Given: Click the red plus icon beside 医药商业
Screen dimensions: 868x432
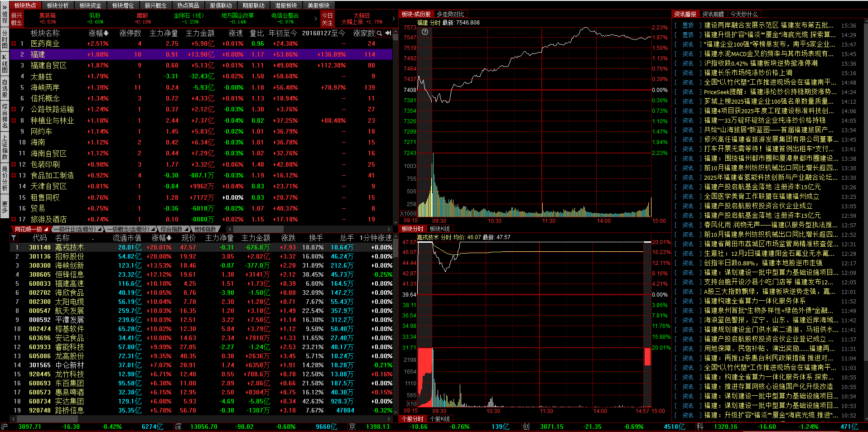Looking at the screenshot, I should coord(14,44).
